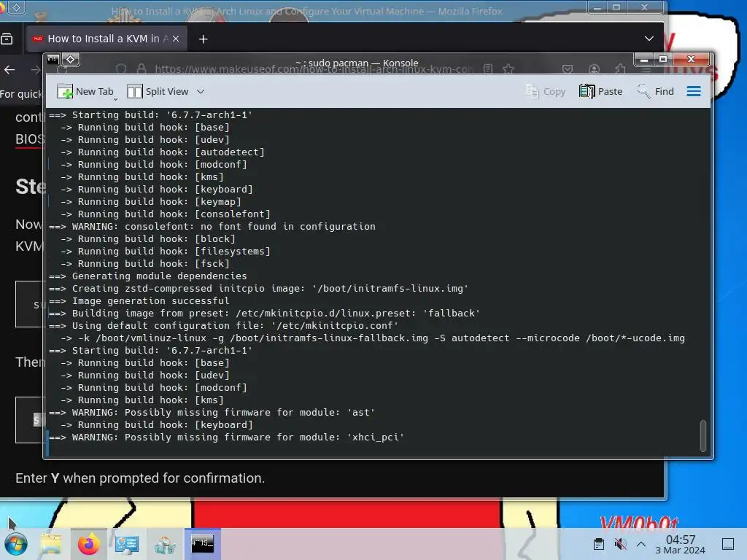This screenshot has height=560, width=747.
Task: Maximize the Firefox window
Action: [616, 7]
